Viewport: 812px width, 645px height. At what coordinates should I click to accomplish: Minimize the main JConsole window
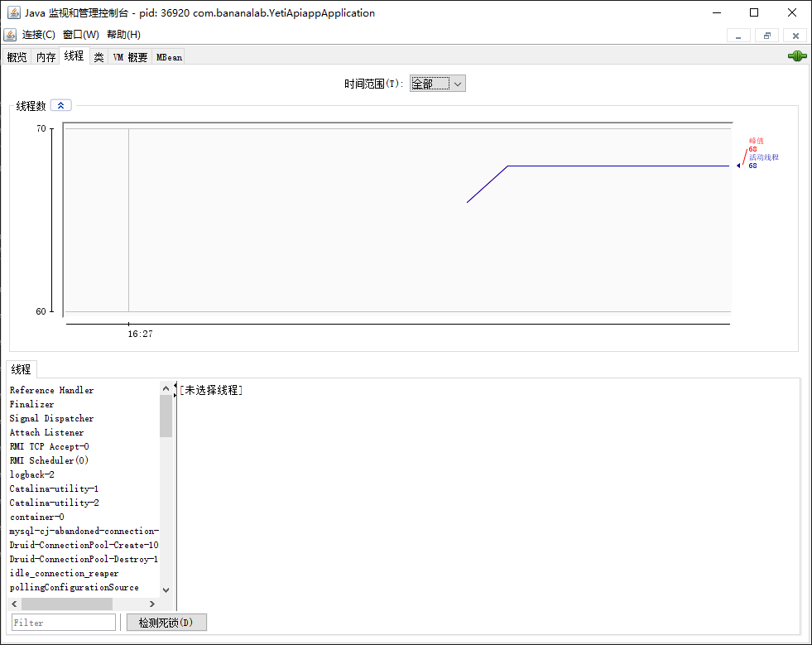click(717, 12)
